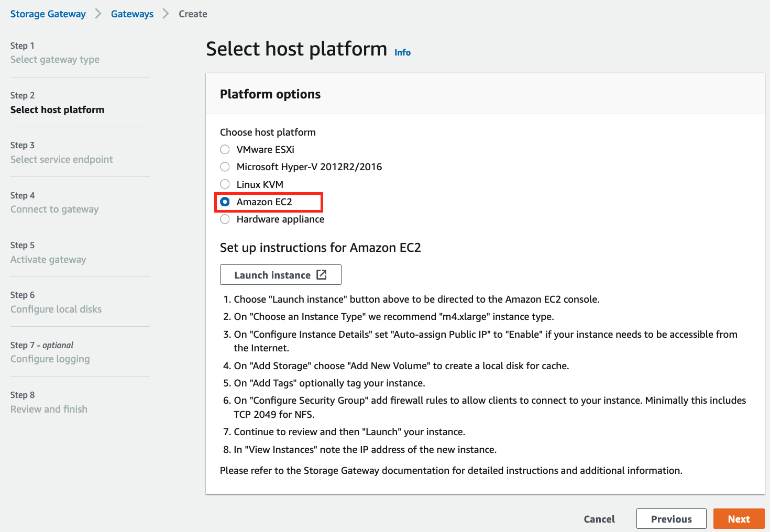Click the Launch instance button label
This screenshot has height=532, width=770.
272,275
